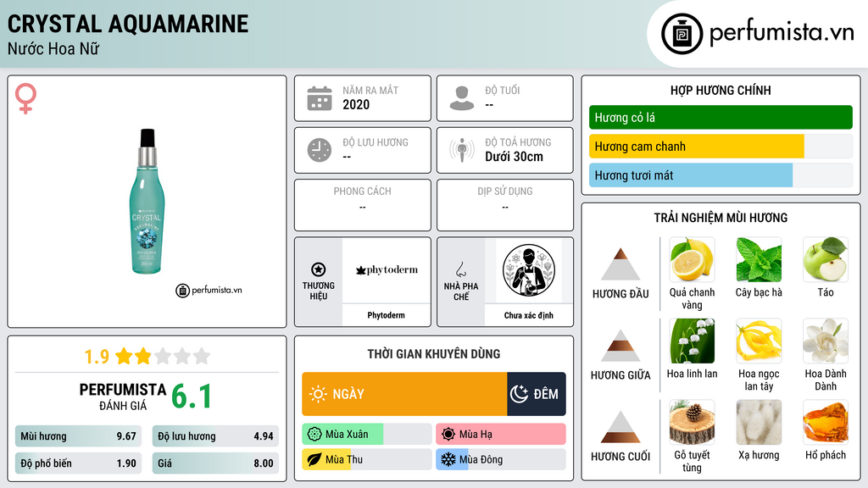The height and width of the screenshot is (488, 868).
Task: Click the Nước Hoa Nữ subtitle
Action: click(53, 48)
